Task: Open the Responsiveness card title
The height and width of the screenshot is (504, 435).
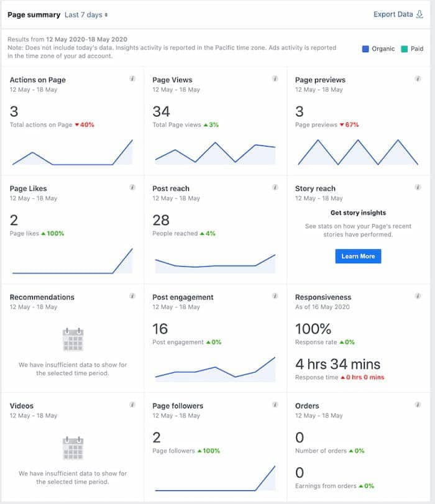Action: (323, 297)
